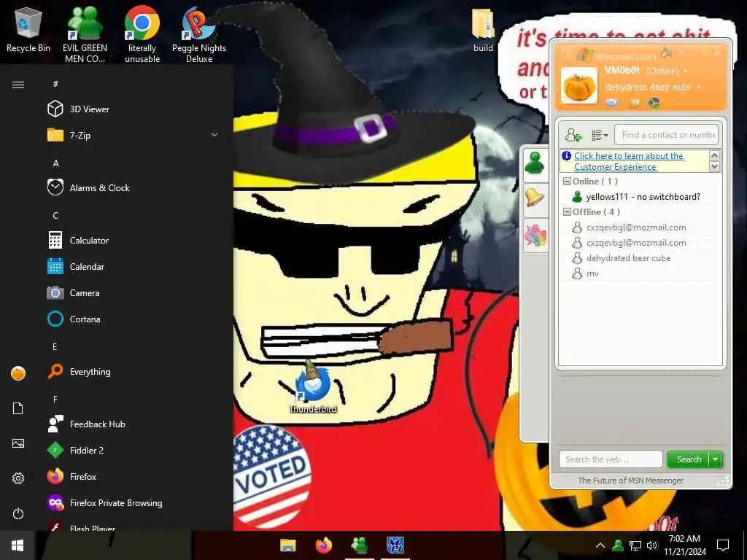Select the build folder on the desktop

(x=483, y=29)
